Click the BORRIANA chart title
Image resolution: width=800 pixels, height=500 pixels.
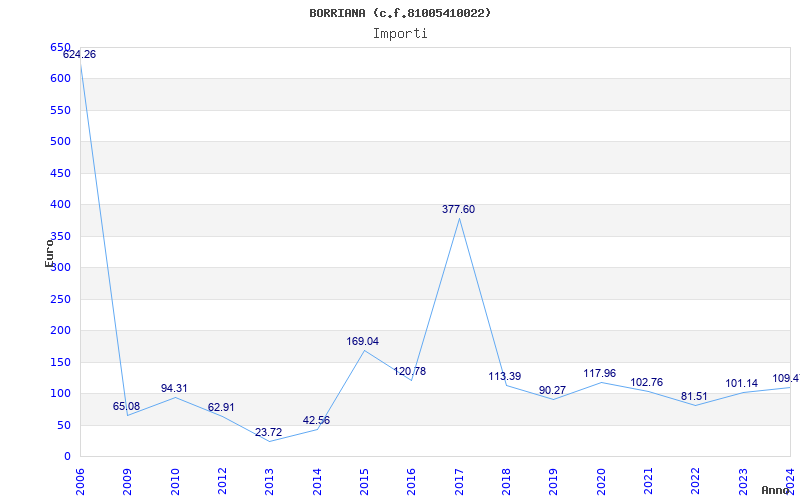point(400,13)
